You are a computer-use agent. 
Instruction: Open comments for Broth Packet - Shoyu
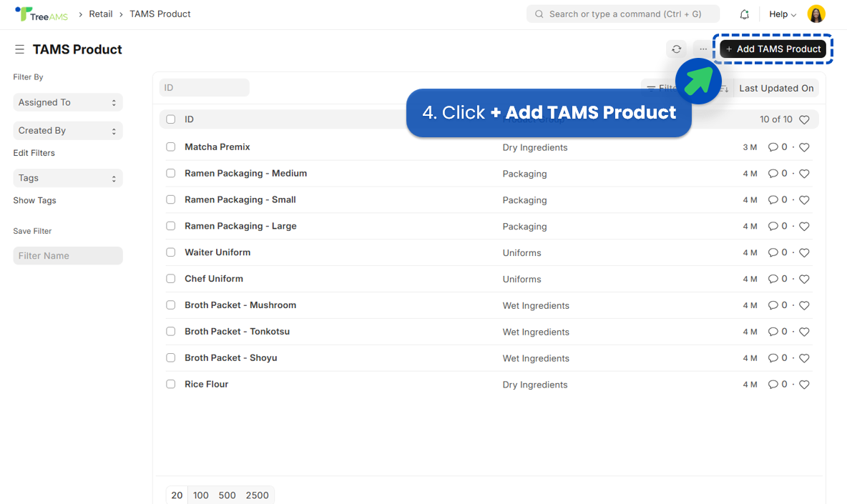778,358
